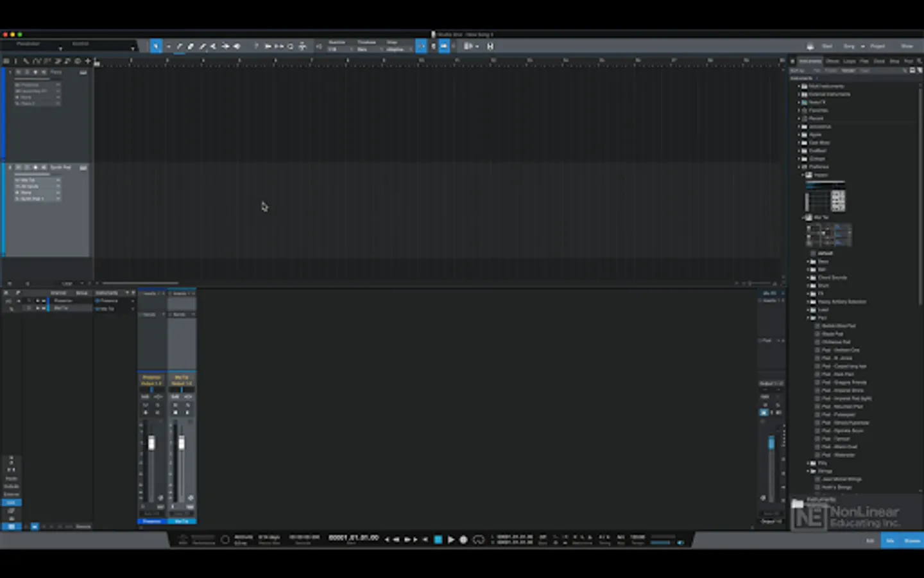Select the Mai Tai 'default' preset

pyautogui.click(x=825, y=253)
